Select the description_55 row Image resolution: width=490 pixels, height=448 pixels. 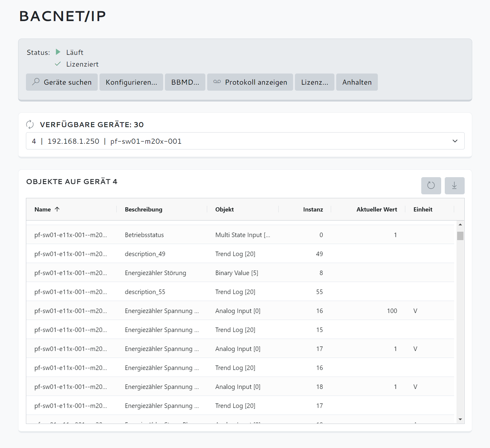coord(240,292)
